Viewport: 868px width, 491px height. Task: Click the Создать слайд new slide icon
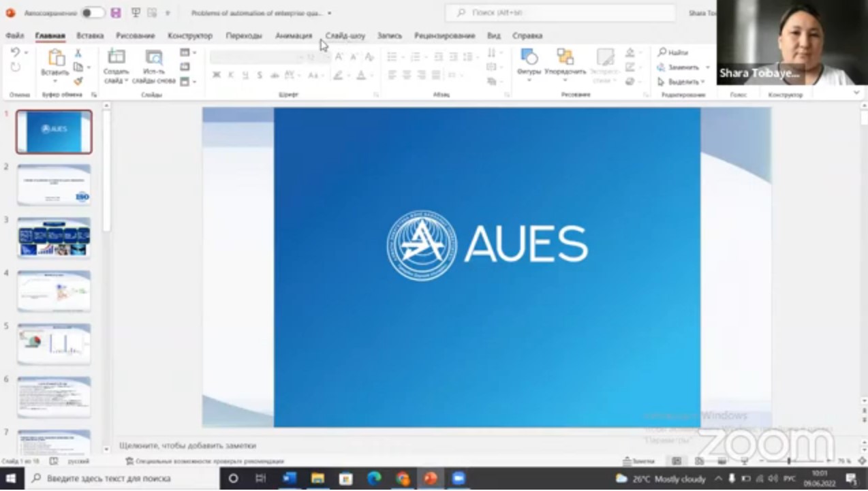[117, 57]
